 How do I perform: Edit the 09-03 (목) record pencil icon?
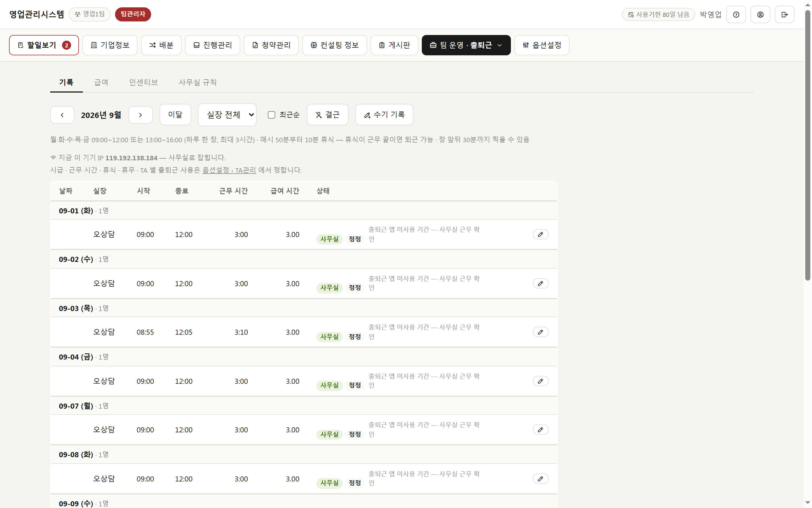pos(540,332)
